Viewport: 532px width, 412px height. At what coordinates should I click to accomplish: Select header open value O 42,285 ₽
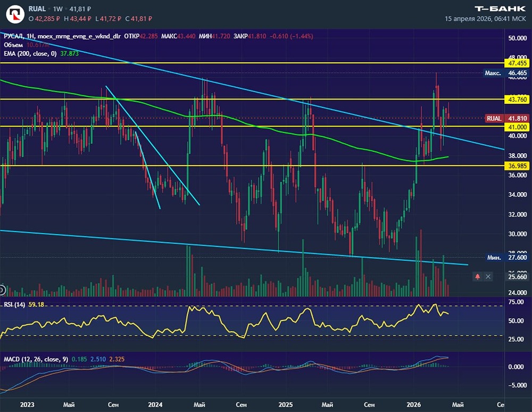(x=44, y=19)
